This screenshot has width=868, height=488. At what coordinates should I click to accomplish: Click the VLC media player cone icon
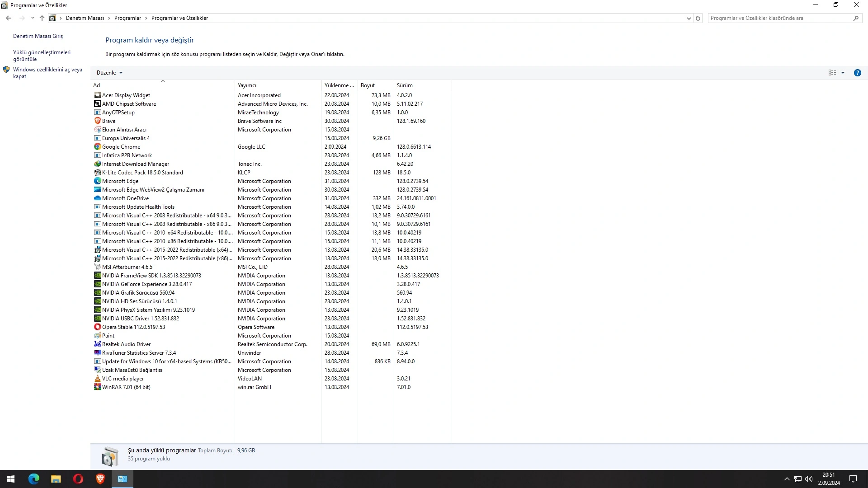tap(97, 379)
